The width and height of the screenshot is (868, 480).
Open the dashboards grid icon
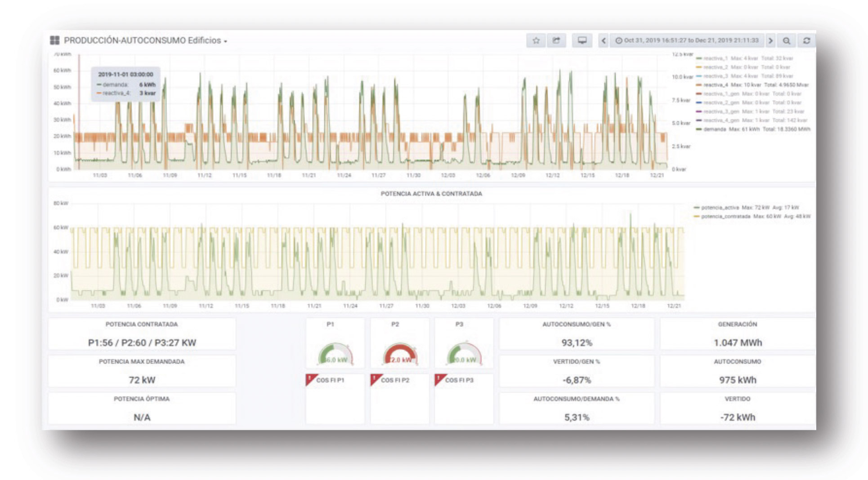point(55,40)
